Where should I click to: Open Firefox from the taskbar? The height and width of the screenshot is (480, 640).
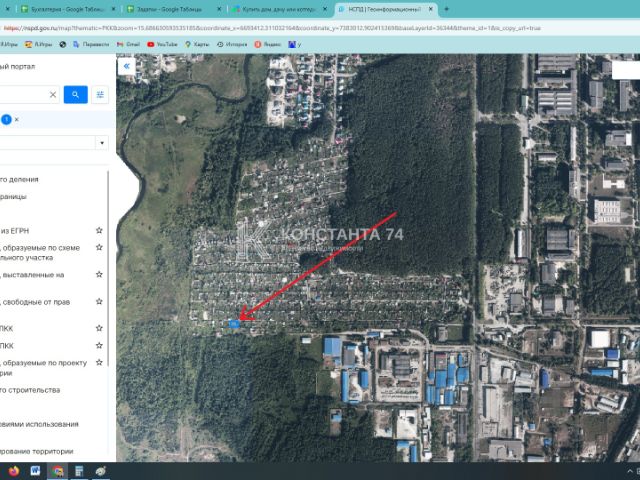(x=13, y=471)
